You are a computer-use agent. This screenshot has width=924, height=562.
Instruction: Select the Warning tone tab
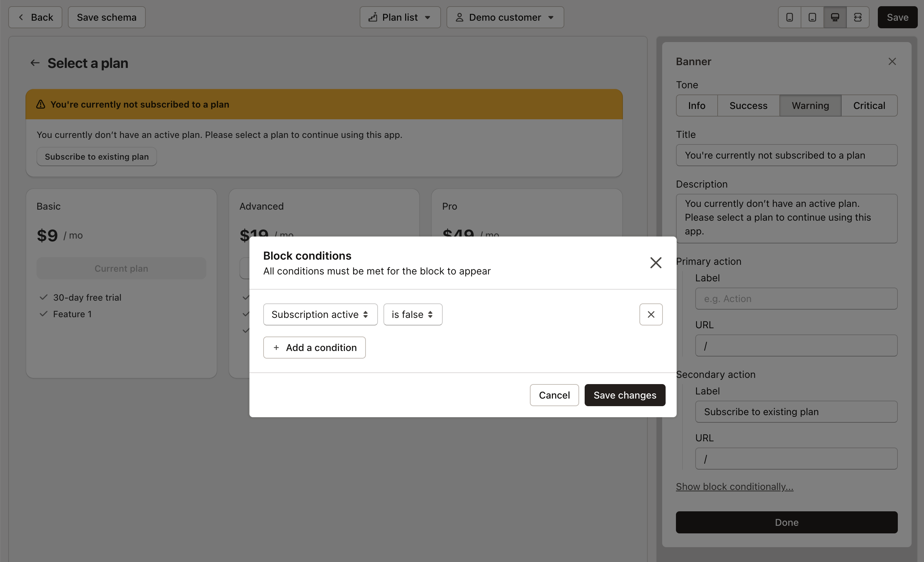point(810,105)
